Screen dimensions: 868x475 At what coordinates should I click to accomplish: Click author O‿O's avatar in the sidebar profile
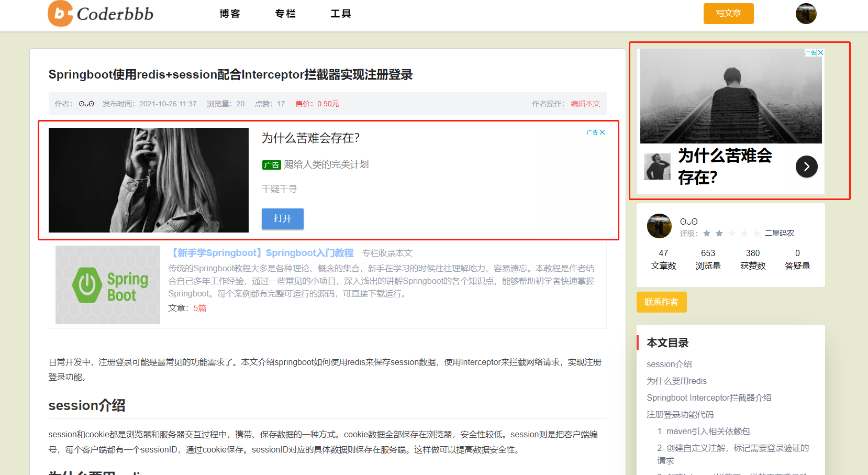coord(659,226)
